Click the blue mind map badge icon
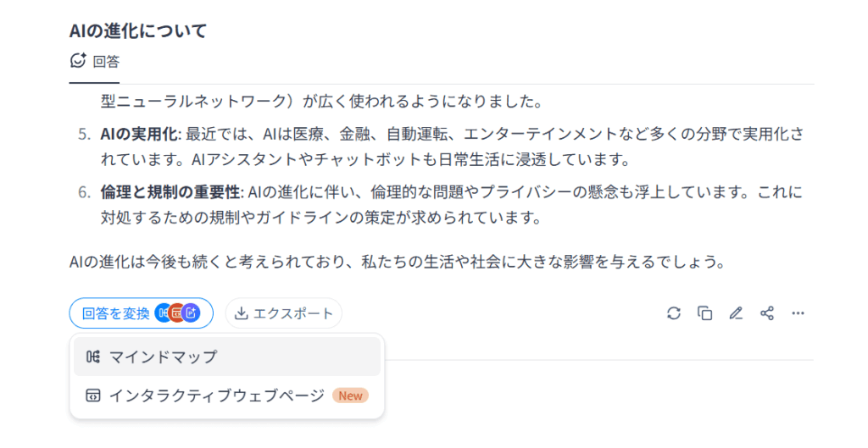 [x=163, y=313]
